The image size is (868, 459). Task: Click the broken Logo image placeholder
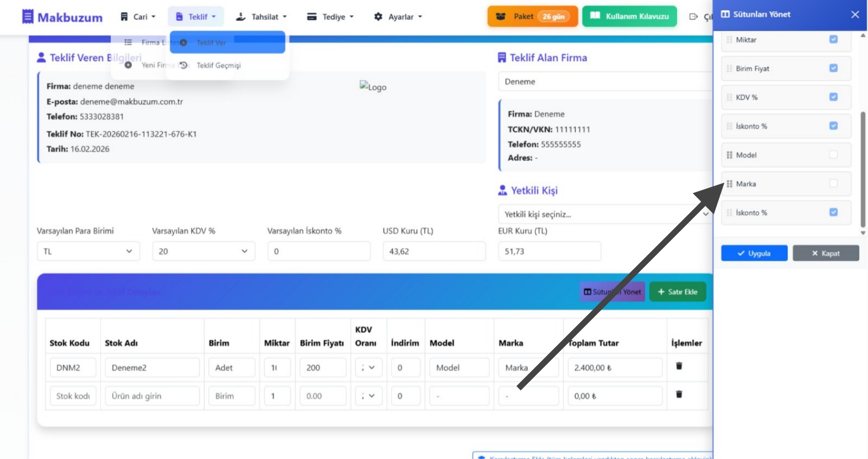[x=373, y=87]
